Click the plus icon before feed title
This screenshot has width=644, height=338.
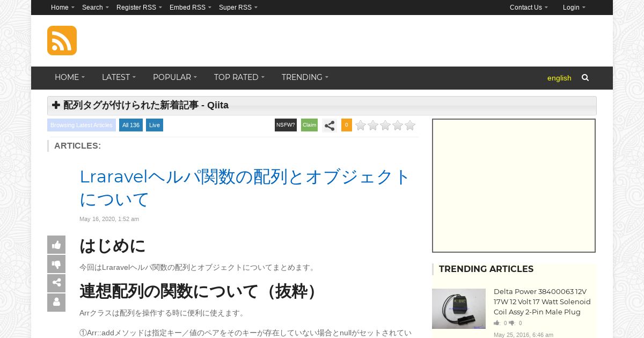coord(56,105)
